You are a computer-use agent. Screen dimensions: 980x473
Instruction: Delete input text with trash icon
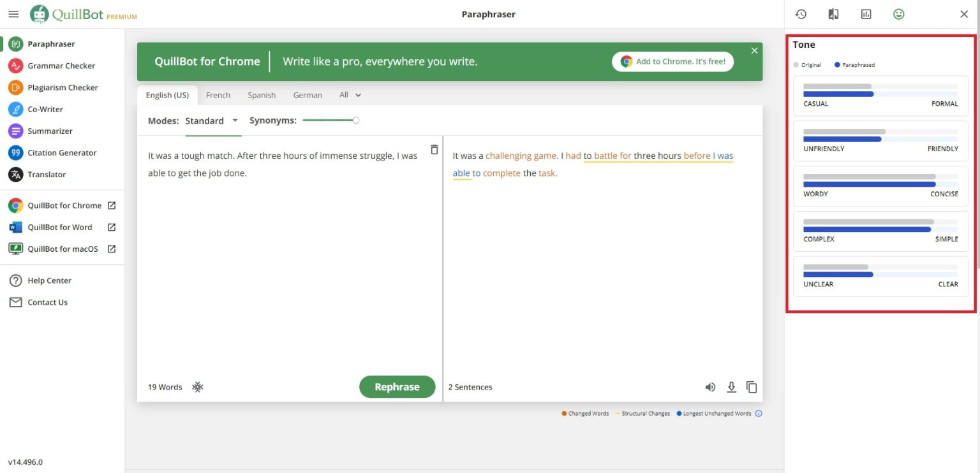[x=434, y=150]
